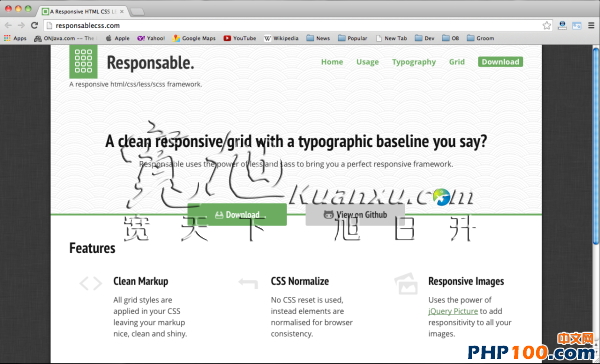
Task: Expand the Dev bookmarks folder
Action: tap(425, 38)
